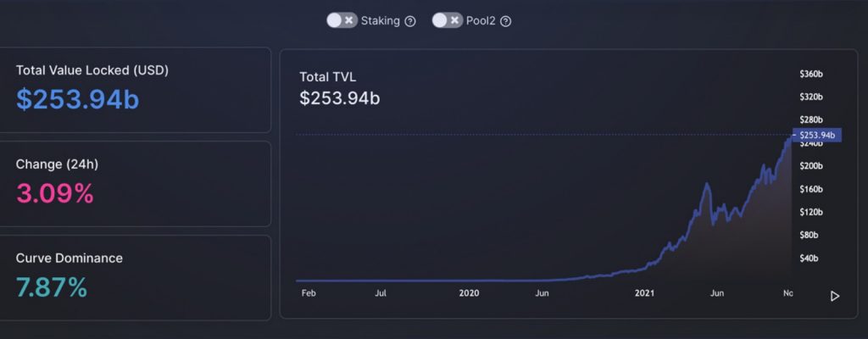Click the $360b label on the price axis
868x339 pixels.
[811, 75]
